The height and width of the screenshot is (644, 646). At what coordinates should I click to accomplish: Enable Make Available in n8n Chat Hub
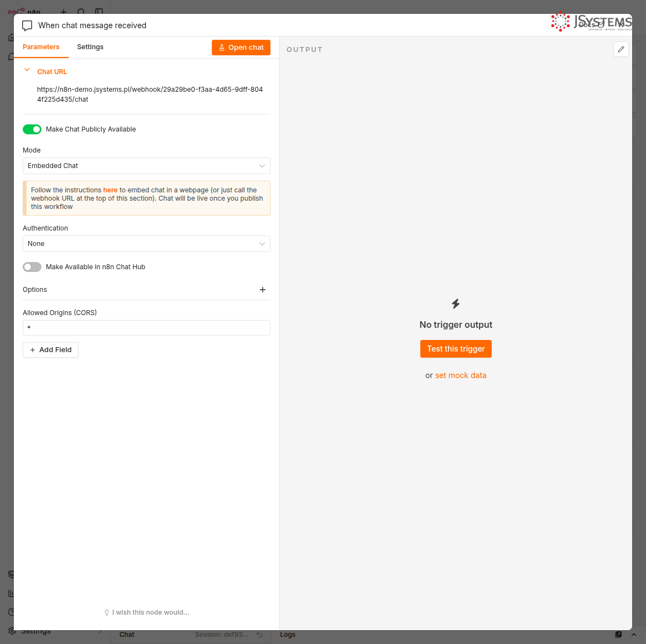pyautogui.click(x=32, y=267)
